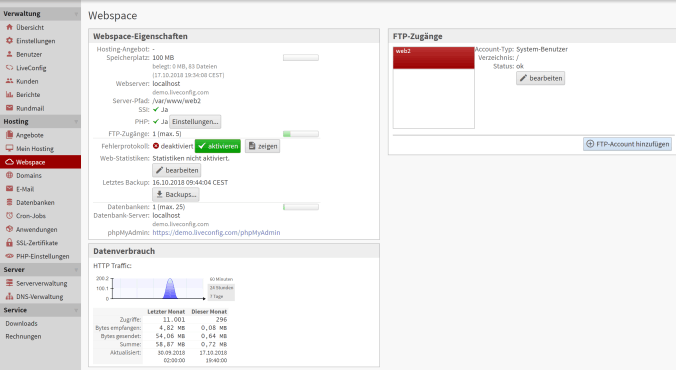676x370 pixels.
Task: Click FTP-Account hinzufügen button
Action: point(627,144)
